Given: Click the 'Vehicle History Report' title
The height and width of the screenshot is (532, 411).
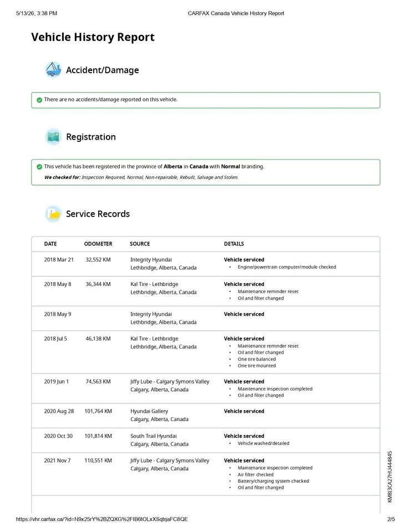Looking at the screenshot, I should 93,37.
